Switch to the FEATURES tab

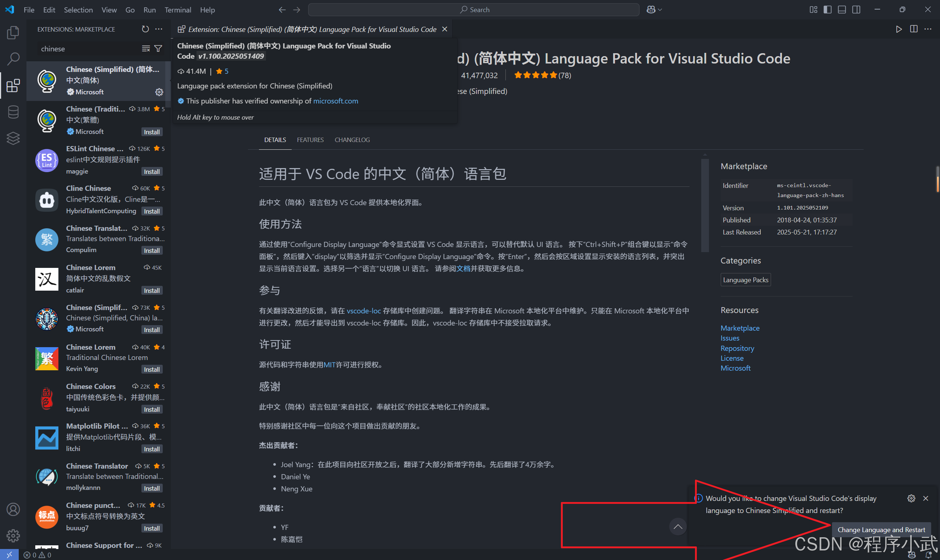pos(310,139)
